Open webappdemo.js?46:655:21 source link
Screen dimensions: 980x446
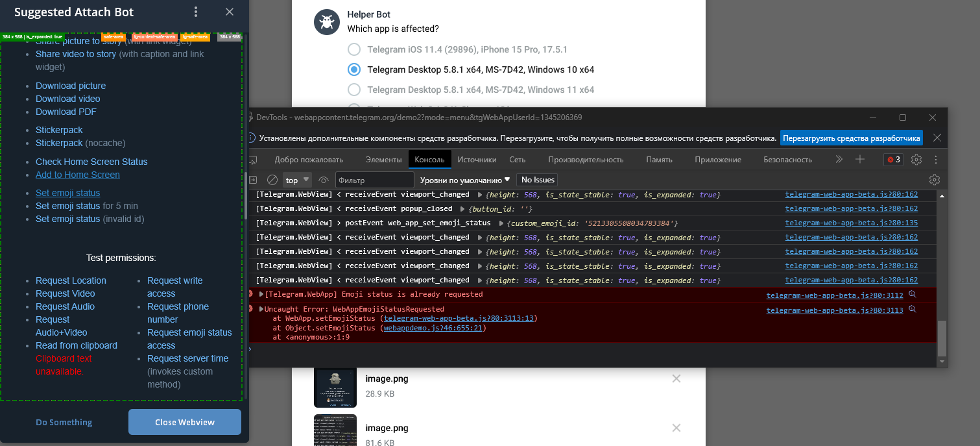pyautogui.click(x=433, y=328)
